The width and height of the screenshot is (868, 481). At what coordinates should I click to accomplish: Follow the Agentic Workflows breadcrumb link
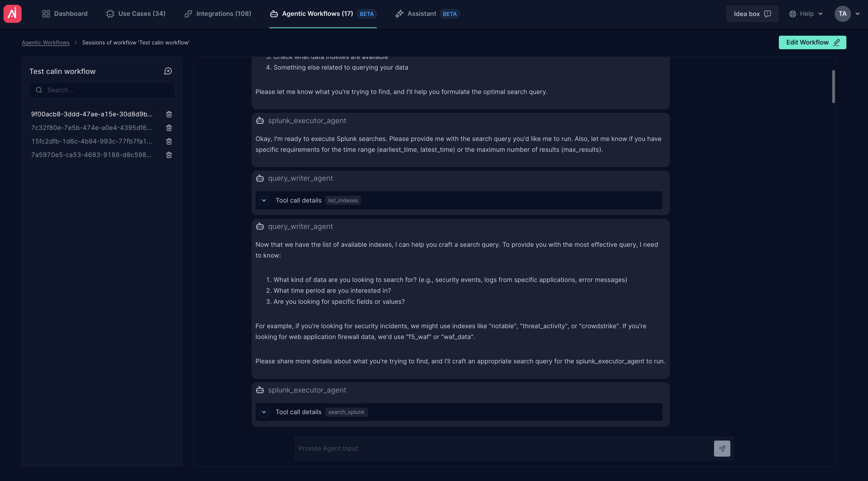pyautogui.click(x=45, y=42)
